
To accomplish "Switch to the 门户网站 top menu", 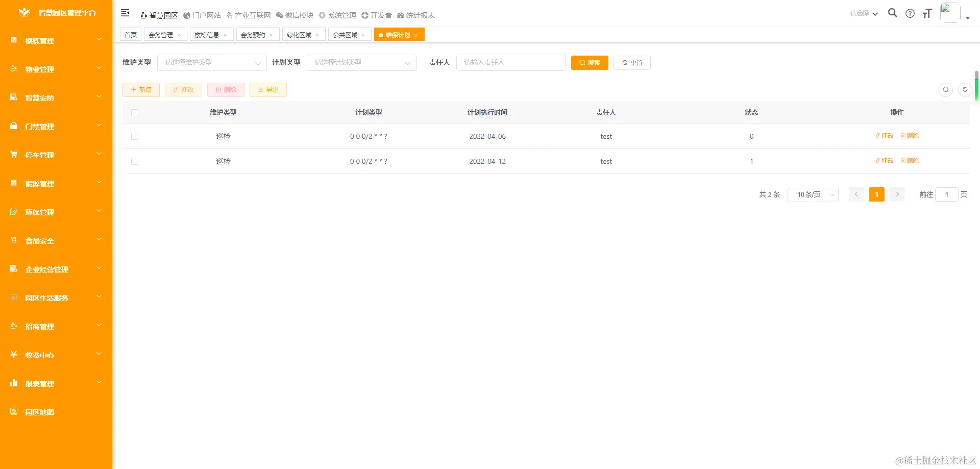I will click(x=202, y=15).
